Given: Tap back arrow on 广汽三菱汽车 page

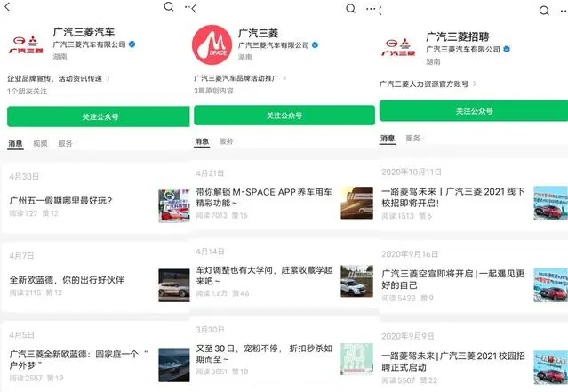Looking at the screenshot, I should tap(7, 6).
